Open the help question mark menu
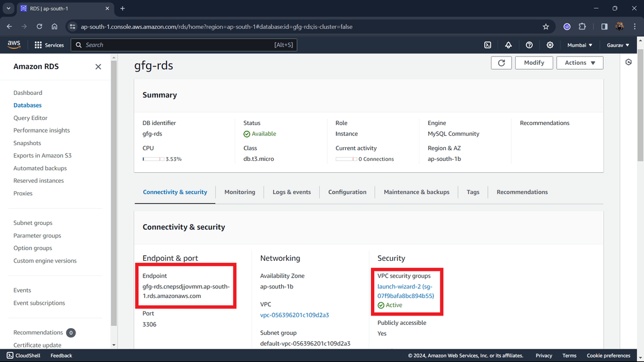 point(530,45)
